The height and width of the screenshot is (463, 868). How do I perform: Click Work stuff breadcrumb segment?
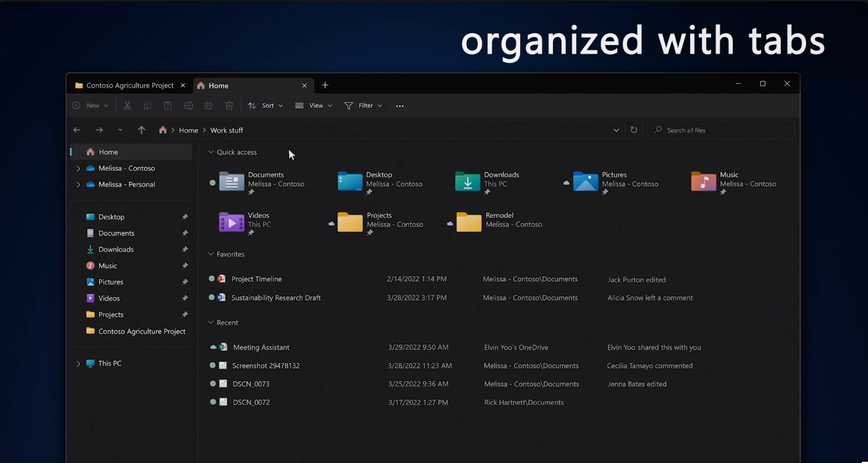pyautogui.click(x=227, y=130)
